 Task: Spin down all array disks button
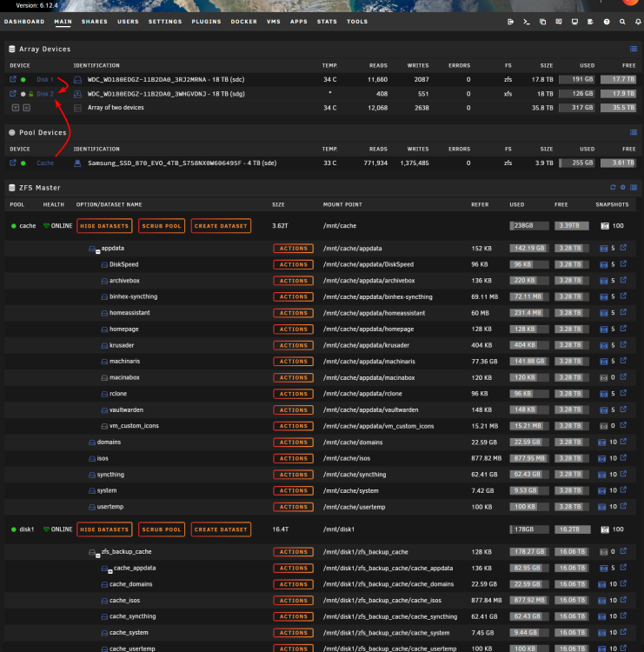(x=16, y=108)
